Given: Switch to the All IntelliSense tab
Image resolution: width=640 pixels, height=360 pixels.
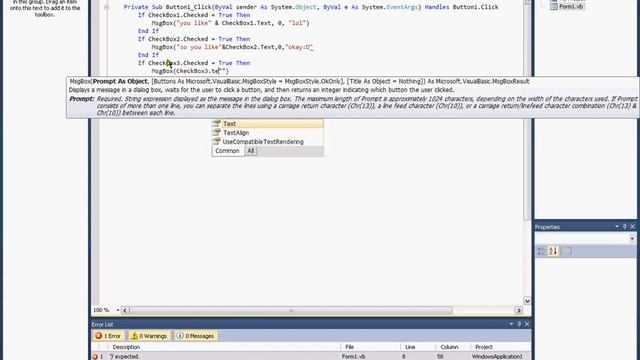Looking at the screenshot, I should click(x=251, y=151).
